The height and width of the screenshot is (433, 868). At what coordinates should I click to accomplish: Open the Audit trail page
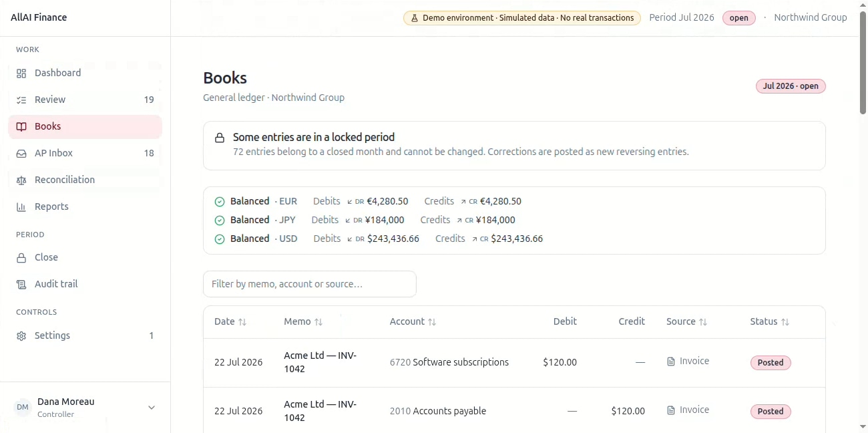point(85,284)
